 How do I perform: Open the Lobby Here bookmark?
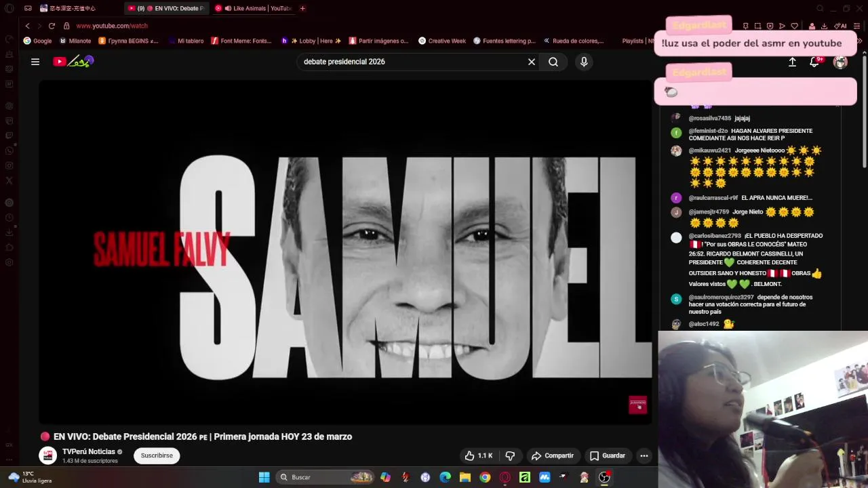pos(311,41)
